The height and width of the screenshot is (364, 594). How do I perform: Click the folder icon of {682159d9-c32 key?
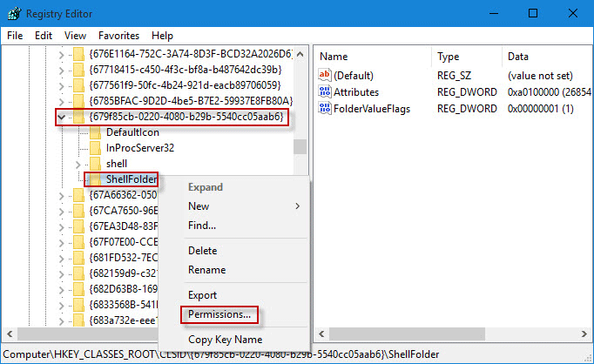coord(78,273)
